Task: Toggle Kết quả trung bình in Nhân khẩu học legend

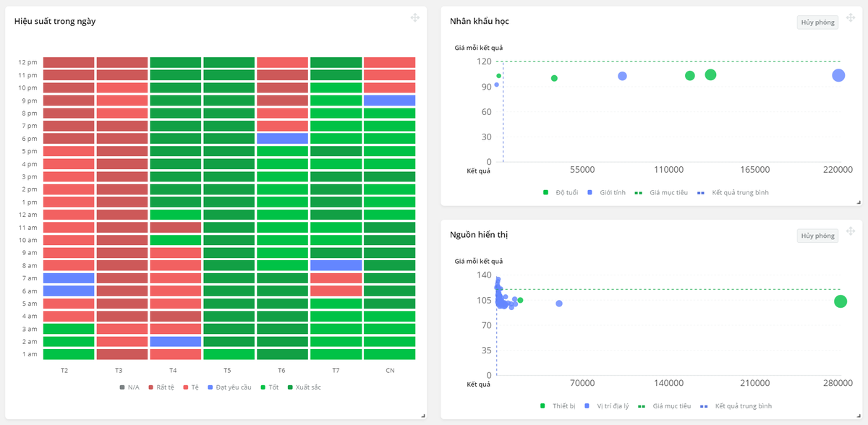Action: pos(733,193)
